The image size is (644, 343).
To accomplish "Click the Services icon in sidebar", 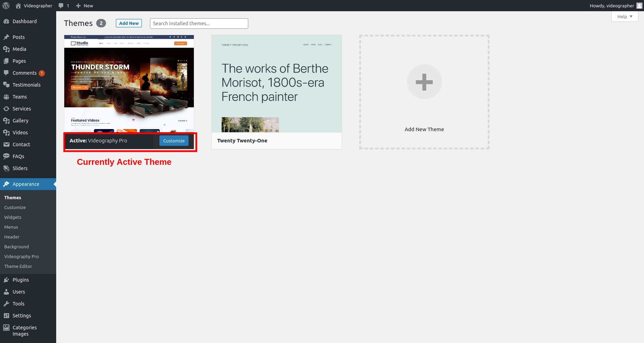I will point(6,109).
